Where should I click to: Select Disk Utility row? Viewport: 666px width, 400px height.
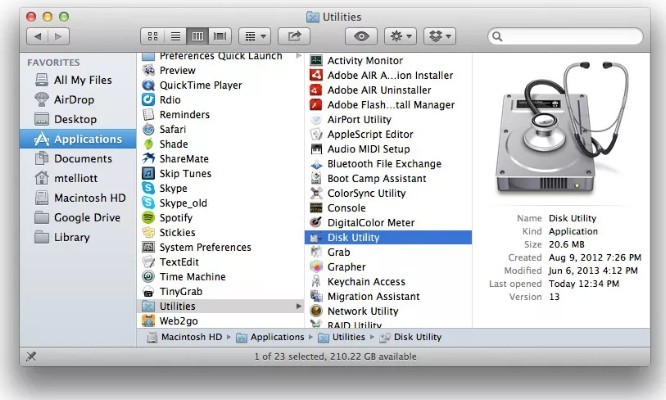click(388, 237)
